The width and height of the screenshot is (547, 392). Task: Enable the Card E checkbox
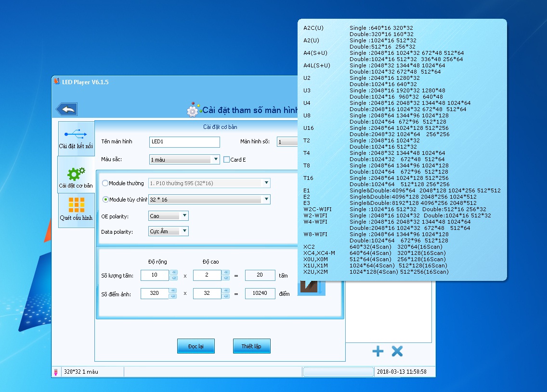tap(227, 160)
